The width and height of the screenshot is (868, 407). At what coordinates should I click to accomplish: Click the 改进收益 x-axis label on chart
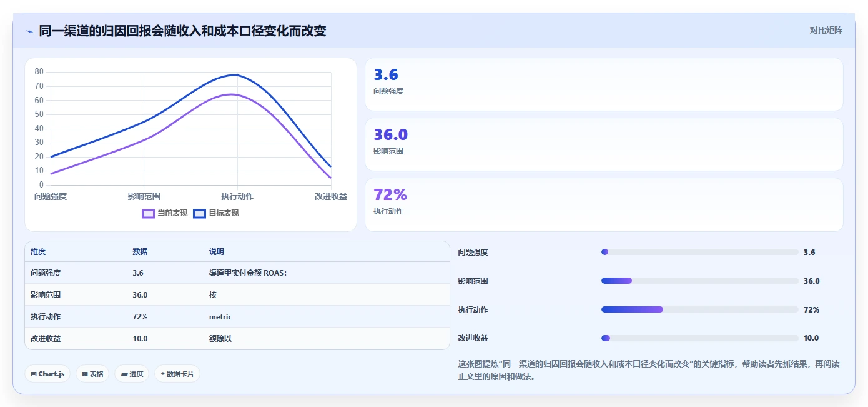331,196
